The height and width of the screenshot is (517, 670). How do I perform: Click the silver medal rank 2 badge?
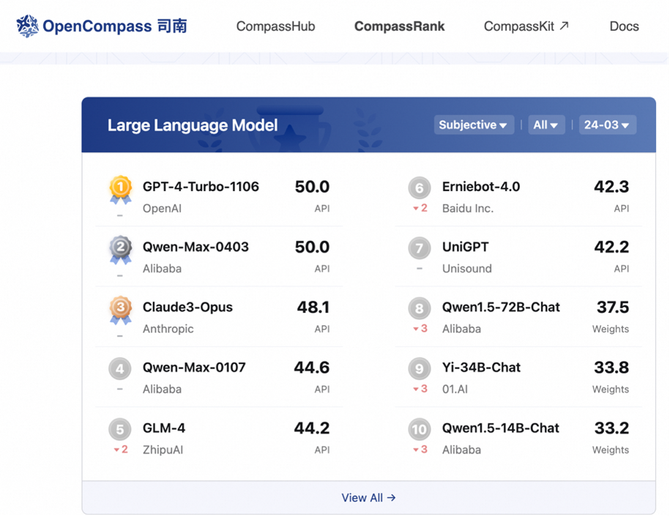pos(120,250)
